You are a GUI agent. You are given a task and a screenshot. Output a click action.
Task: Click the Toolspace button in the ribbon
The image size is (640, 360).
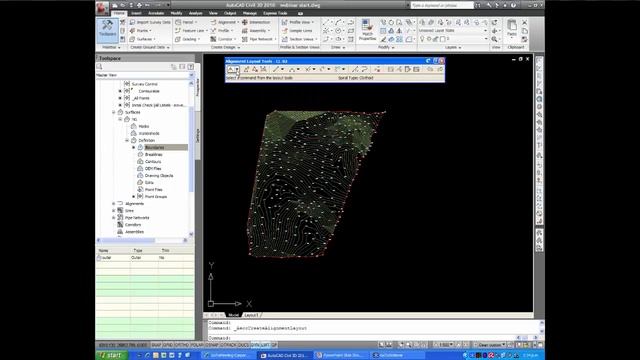(x=108, y=30)
